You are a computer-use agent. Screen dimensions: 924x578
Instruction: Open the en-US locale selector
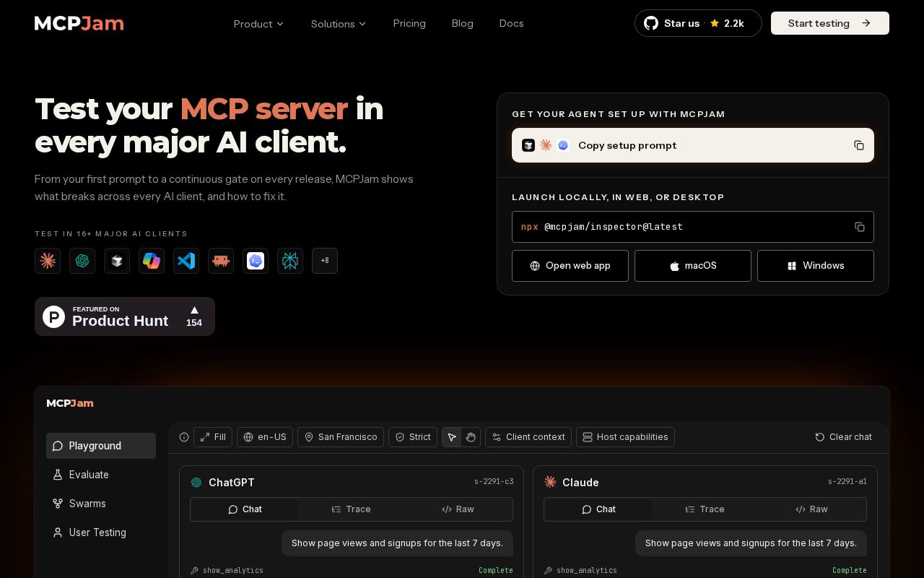pyautogui.click(x=265, y=437)
